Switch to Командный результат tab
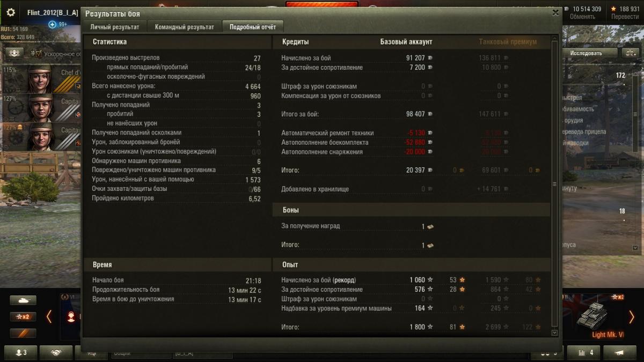This screenshot has width=644, height=362. coord(185,27)
